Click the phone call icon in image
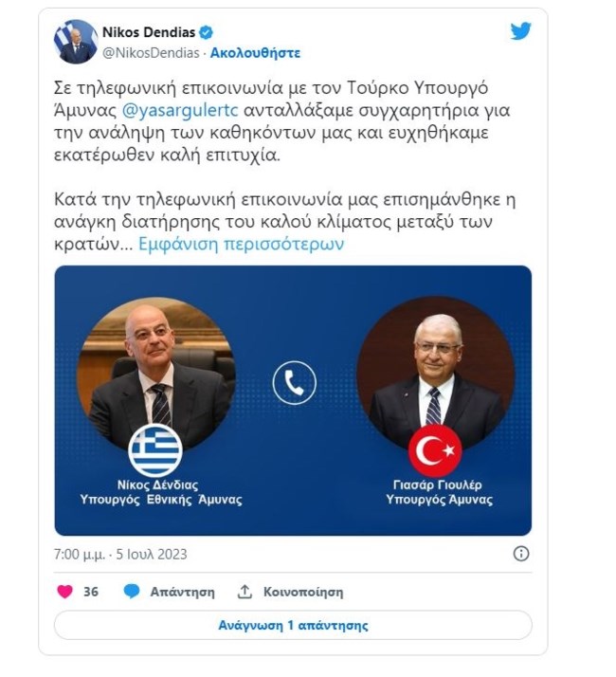 [295, 382]
